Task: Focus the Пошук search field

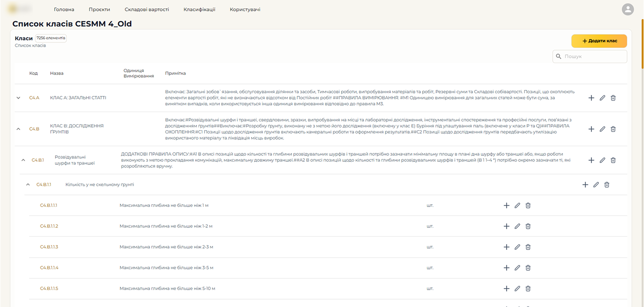Action: coord(590,57)
